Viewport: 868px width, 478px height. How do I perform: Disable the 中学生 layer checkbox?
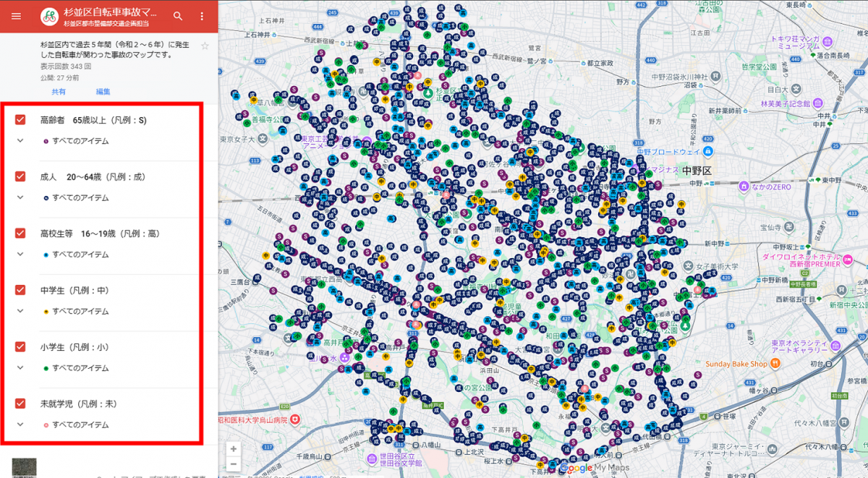tap(20, 290)
